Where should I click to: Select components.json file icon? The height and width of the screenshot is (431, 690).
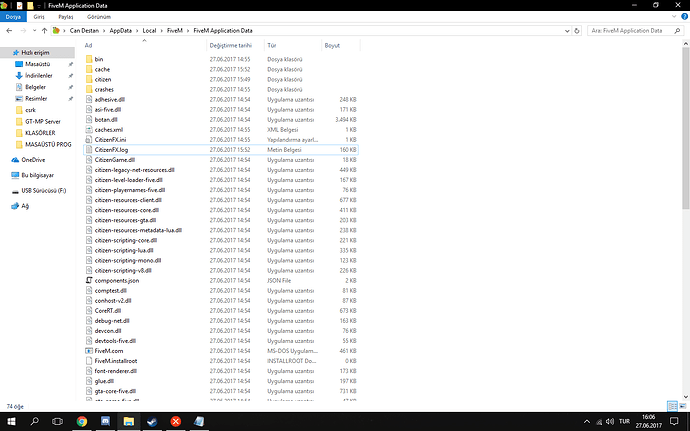(89, 280)
